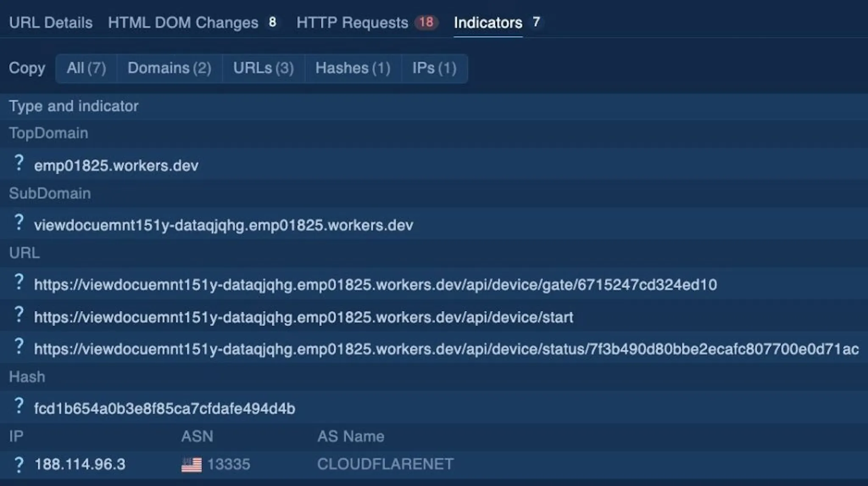Switch to the HTML DOM Changes tab
This screenshot has height=486, width=868.
click(183, 22)
